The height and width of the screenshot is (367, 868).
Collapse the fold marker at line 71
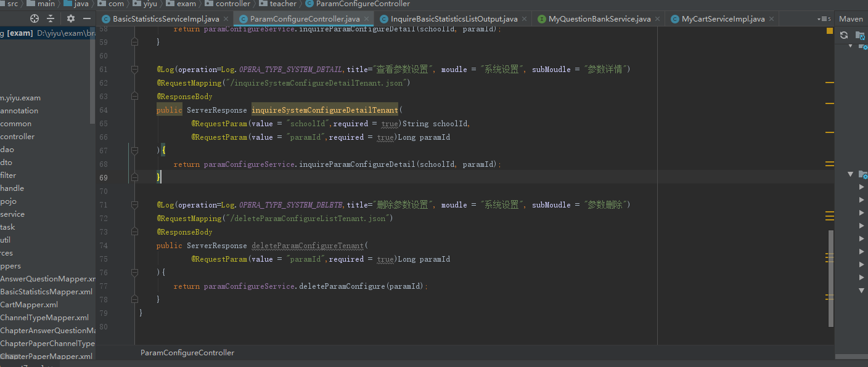click(134, 205)
